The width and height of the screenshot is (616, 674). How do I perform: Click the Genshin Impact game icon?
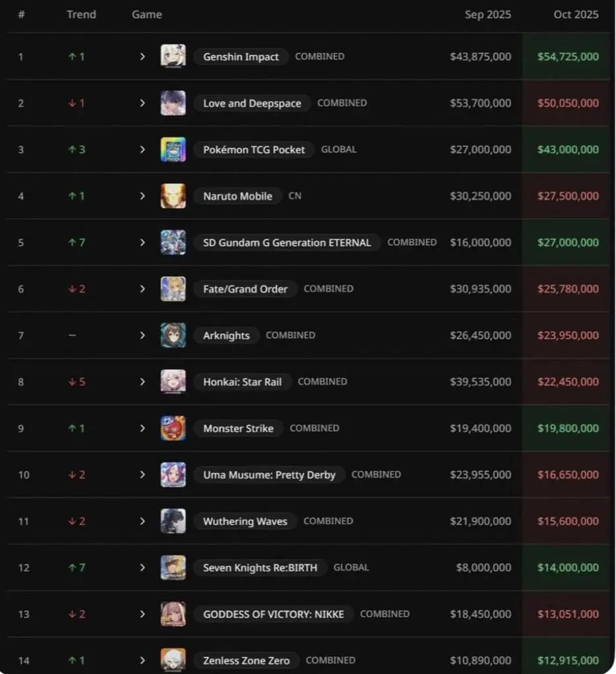click(x=173, y=56)
